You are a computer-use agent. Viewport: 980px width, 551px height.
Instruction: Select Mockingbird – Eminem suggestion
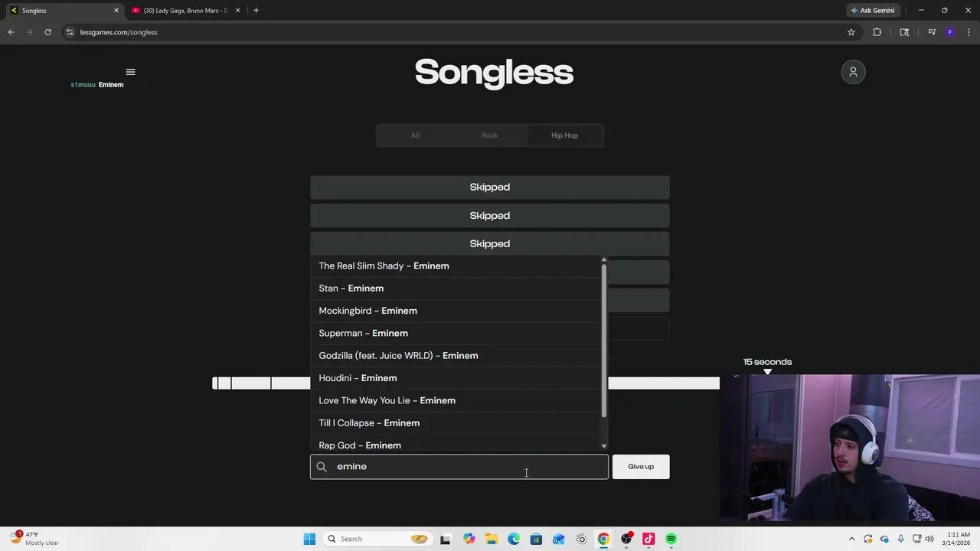tap(456, 311)
